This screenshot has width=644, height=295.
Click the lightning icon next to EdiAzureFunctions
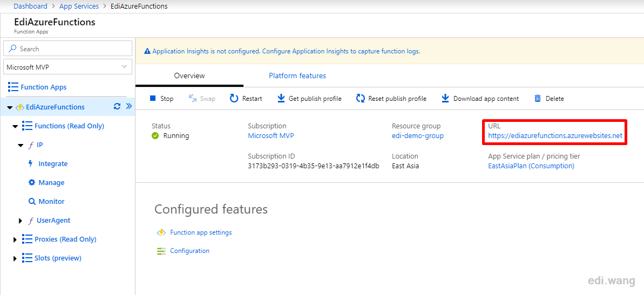20,107
